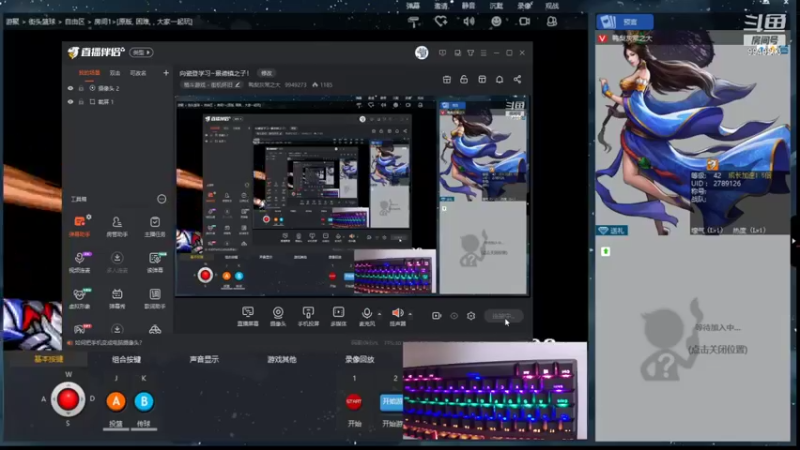Image resolution: width=800 pixels, height=450 pixels.
Task: Select the 游戏其他 game other tab
Action: 282,359
